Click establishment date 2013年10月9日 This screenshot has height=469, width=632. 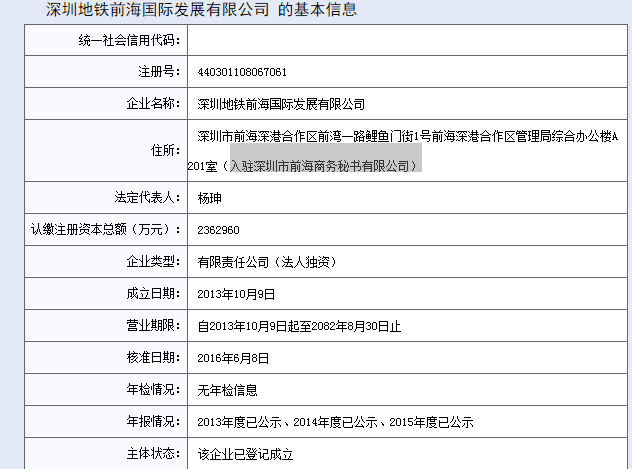pos(236,294)
